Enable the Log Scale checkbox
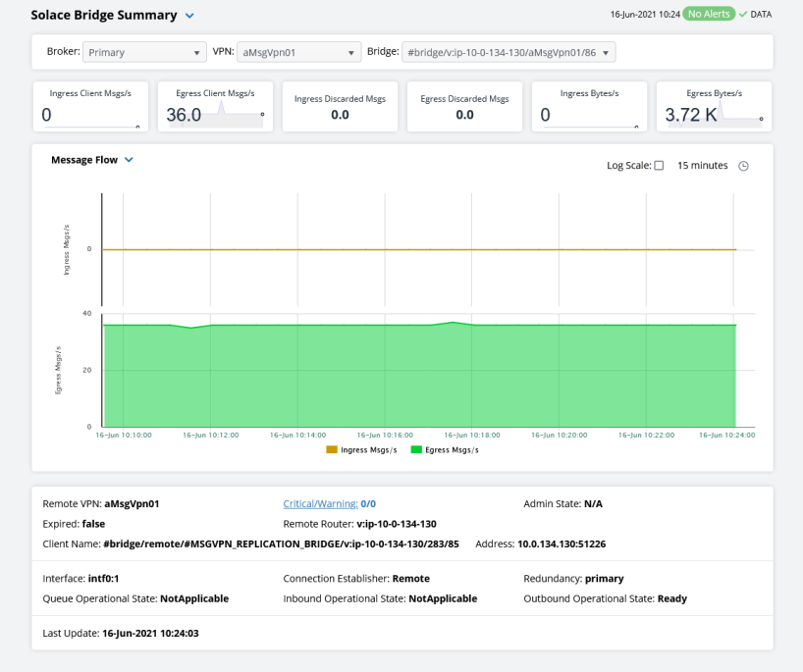 point(659,166)
